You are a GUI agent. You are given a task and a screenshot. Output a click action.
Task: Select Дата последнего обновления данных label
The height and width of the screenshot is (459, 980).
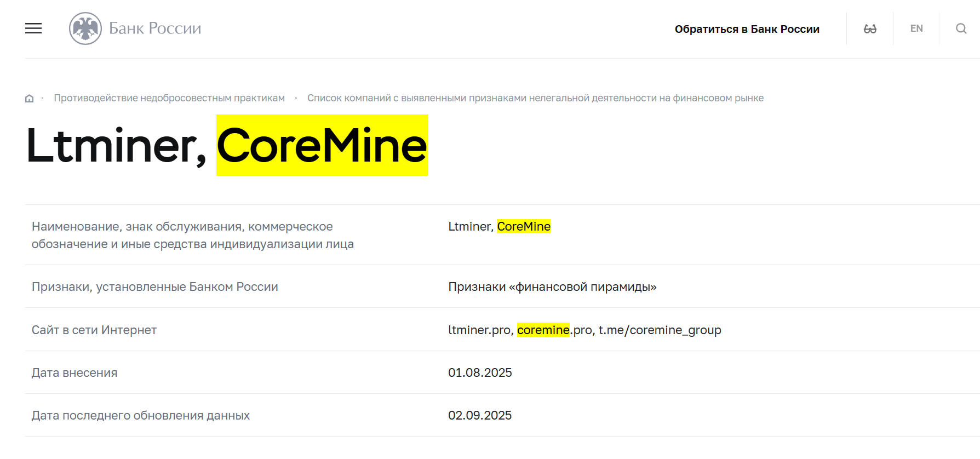(x=141, y=415)
